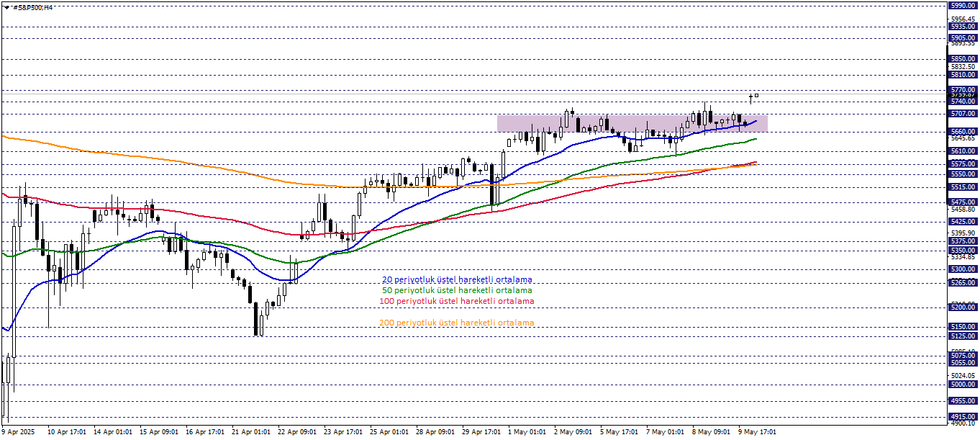Click the 20 periyotluk üstel hareketli ortalama label

point(457,279)
